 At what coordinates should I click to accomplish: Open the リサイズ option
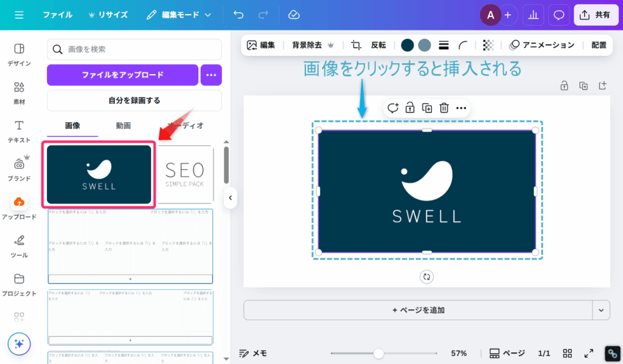click(108, 15)
